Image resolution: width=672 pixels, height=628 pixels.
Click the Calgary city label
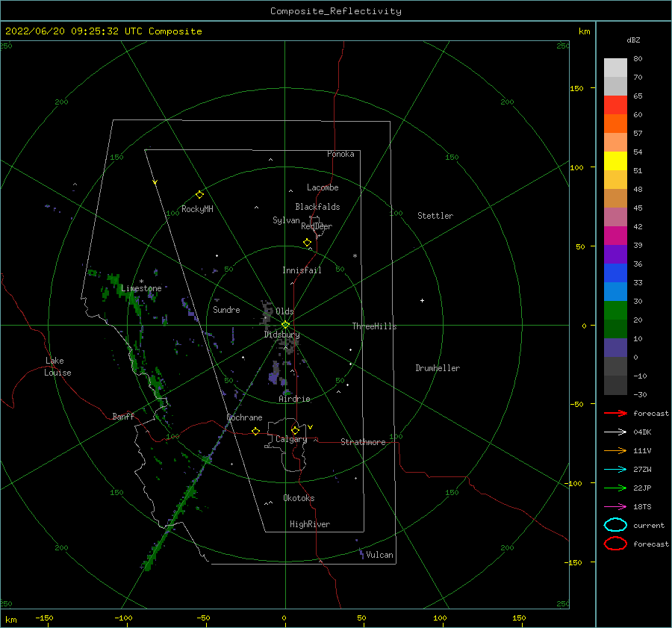point(291,439)
